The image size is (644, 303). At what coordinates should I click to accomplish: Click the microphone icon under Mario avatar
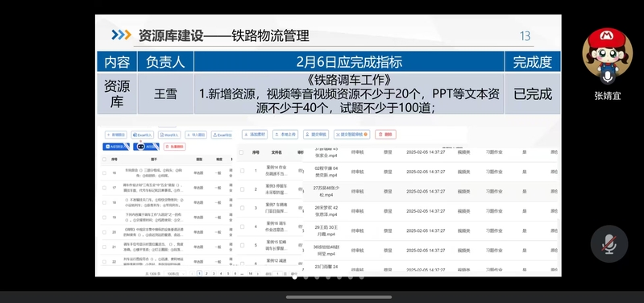coord(608,77)
